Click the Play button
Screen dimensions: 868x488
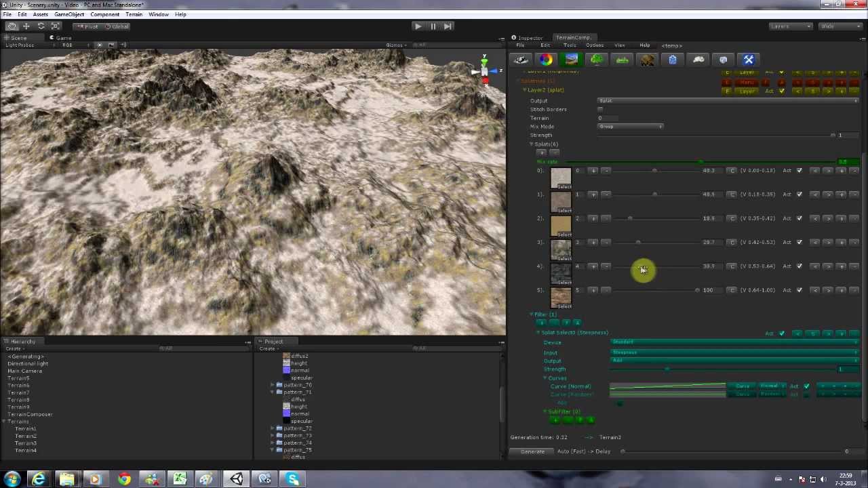coord(418,26)
